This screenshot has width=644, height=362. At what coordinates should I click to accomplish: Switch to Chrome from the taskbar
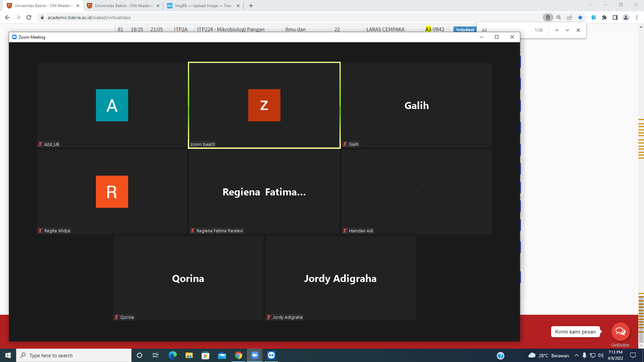pyautogui.click(x=238, y=355)
